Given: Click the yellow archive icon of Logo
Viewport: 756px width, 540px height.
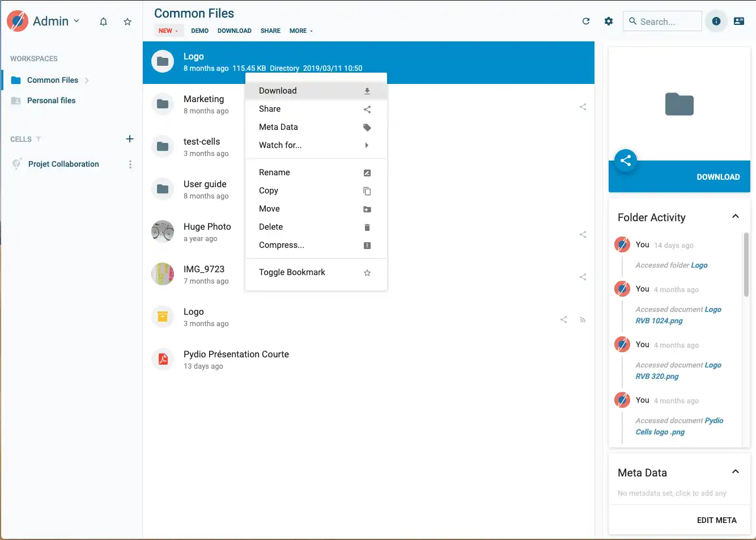Looking at the screenshot, I should tap(163, 317).
